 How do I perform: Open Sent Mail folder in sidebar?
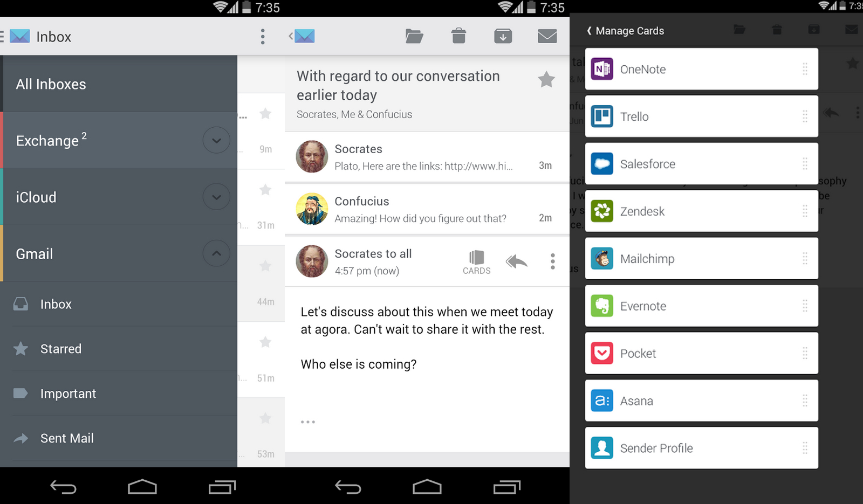67,438
